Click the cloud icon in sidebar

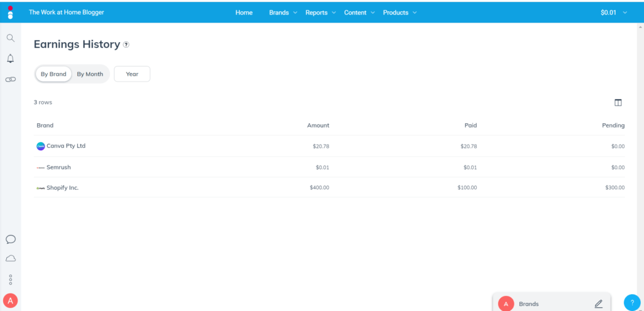(10, 258)
